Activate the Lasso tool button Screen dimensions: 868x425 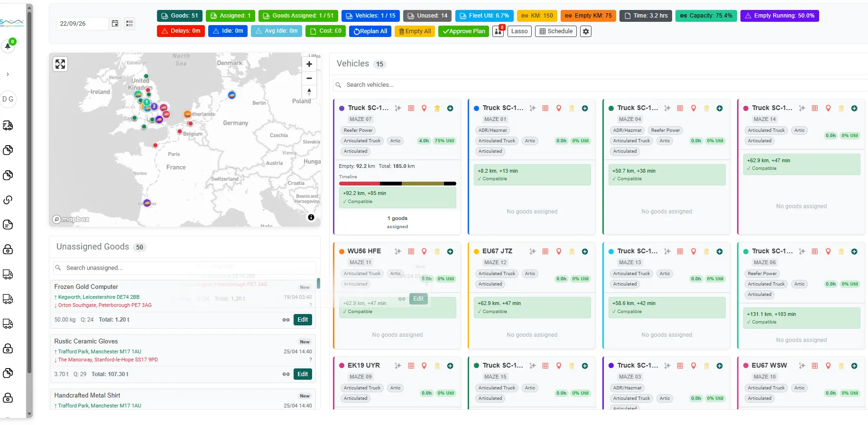[x=519, y=31]
